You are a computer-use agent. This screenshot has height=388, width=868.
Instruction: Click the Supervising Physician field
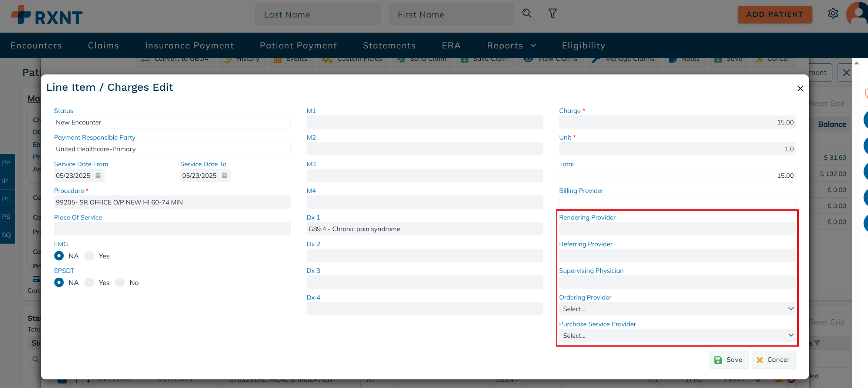677,282
